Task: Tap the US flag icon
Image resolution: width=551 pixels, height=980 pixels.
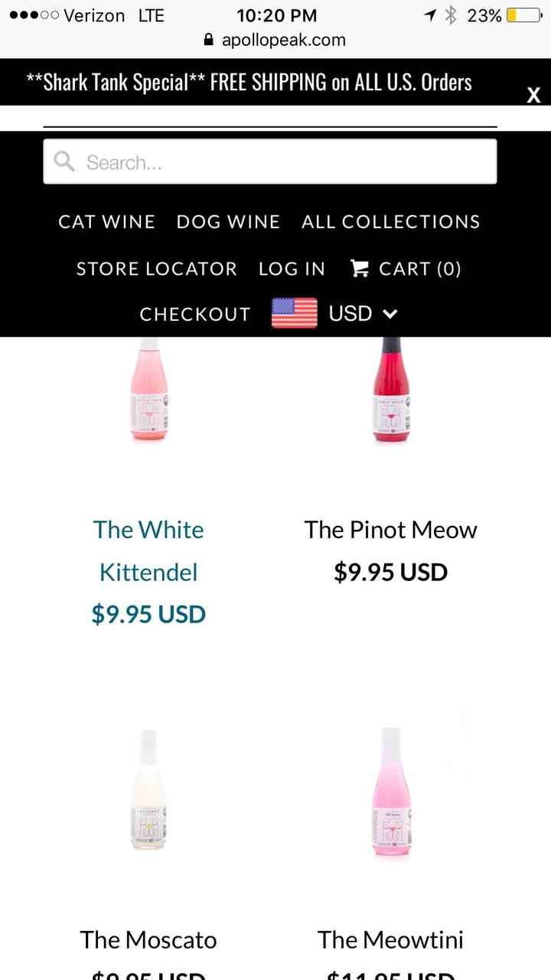Action: tap(295, 314)
